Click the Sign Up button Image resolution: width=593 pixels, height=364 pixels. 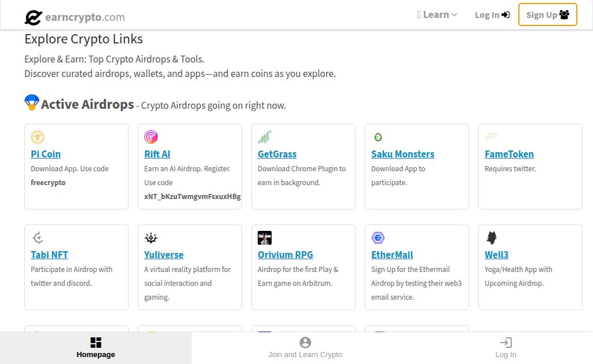pos(548,14)
